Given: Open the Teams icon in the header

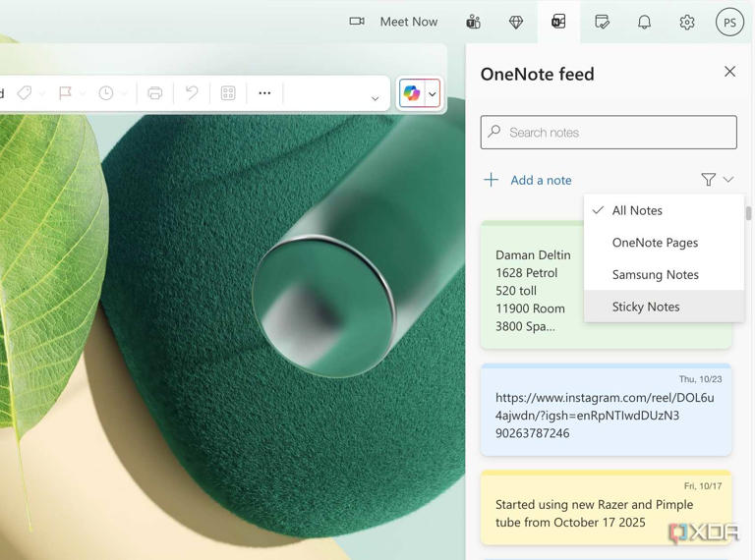Looking at the screenshot, I should click(x=473, y=22).
